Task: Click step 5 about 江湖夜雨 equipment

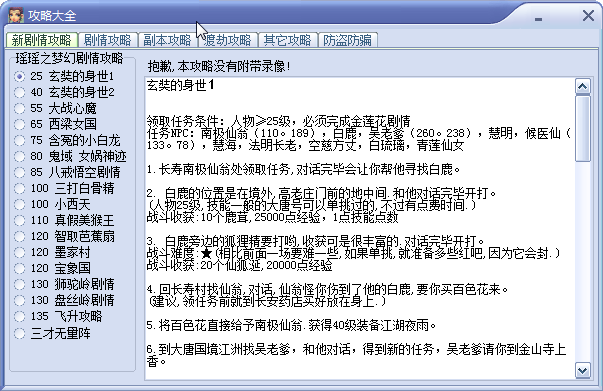Action: (x=291, y=326)
